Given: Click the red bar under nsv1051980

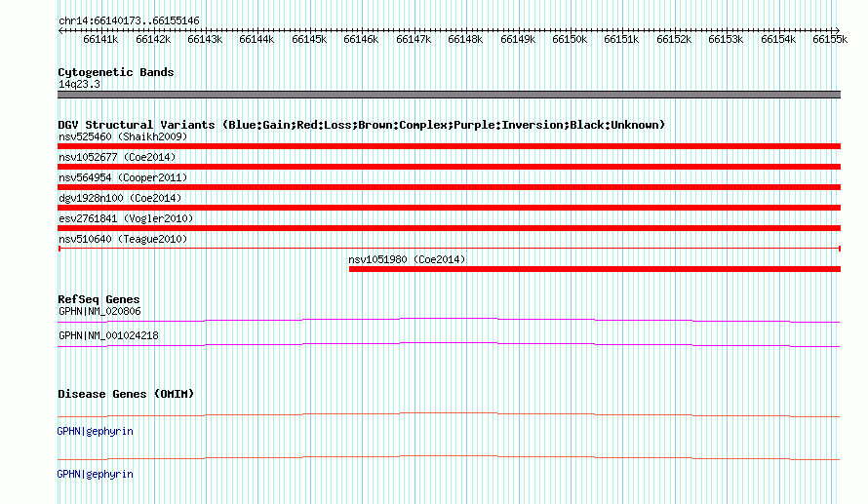Looking at the screenshot, I should coord(595,269).
